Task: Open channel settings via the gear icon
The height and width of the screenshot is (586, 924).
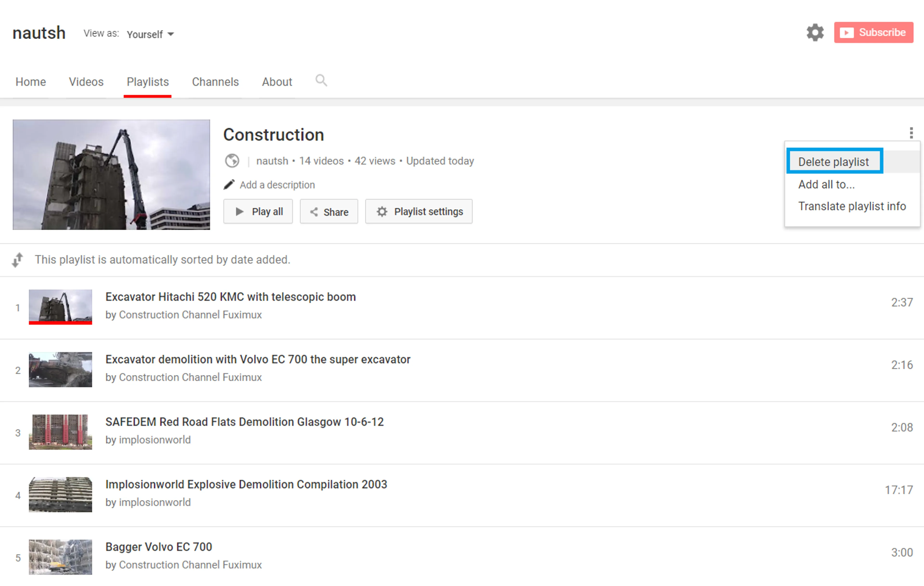Action: (815, 33)
